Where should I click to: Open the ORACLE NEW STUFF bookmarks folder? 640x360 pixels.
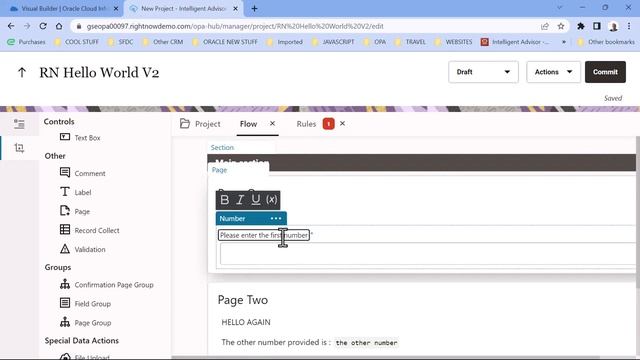pyautogui.click(x=225, y=42)
